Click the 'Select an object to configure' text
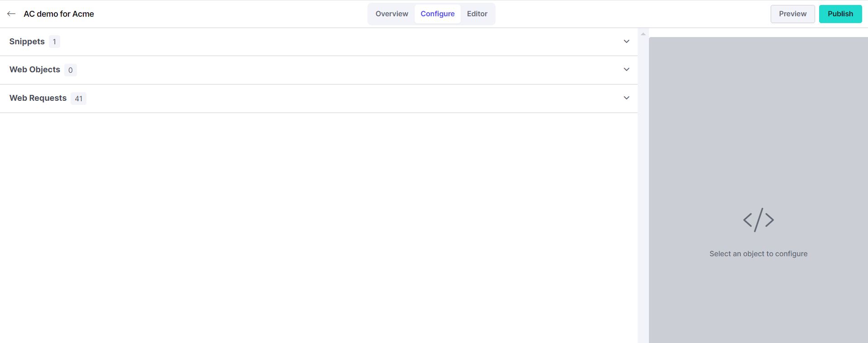868x343 pixels. click(x=758, y=254)
